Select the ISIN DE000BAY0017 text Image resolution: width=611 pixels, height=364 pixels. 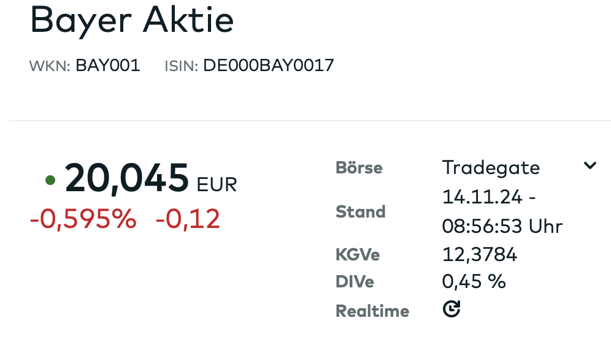coord(268,66)
